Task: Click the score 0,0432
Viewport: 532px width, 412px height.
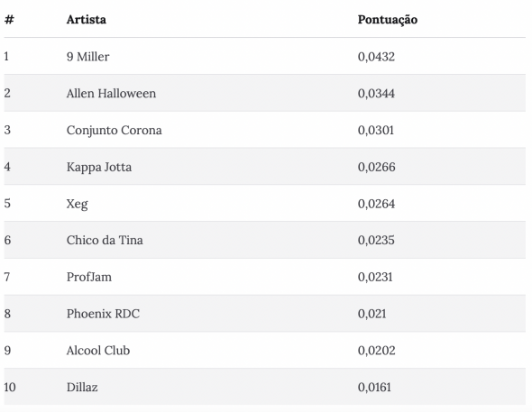Action: 376,57
